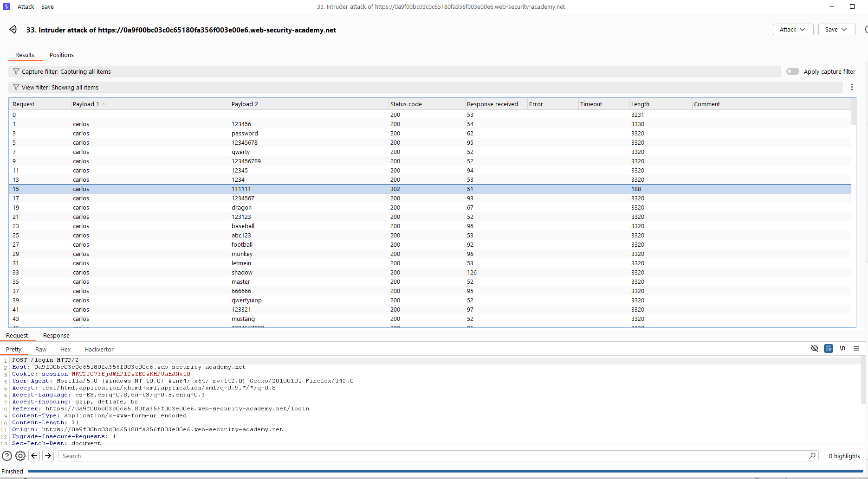Select row with payload 111111
868x479 pixels.
point(430,189)
